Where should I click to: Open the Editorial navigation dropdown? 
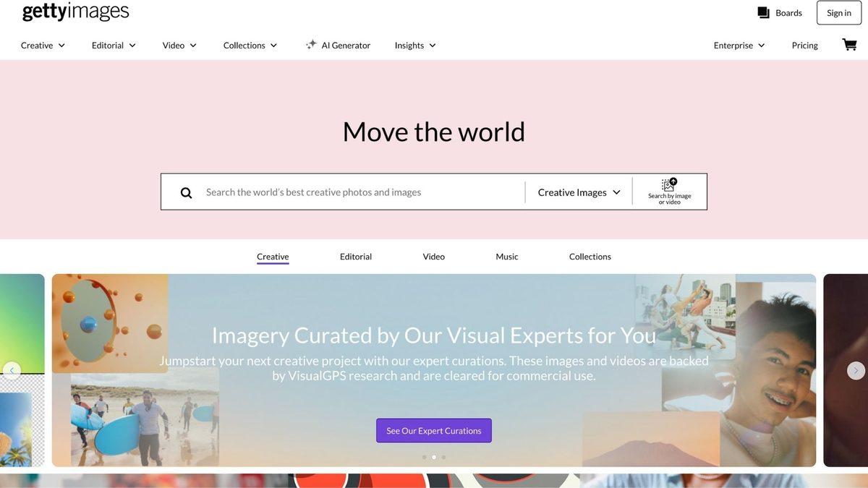[x=114, y=45]
